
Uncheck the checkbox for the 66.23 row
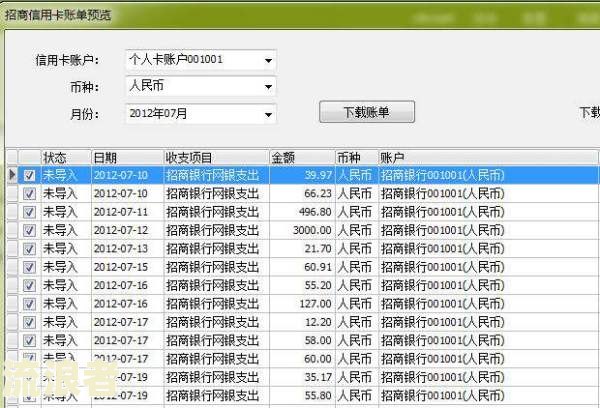pos(29,194)
